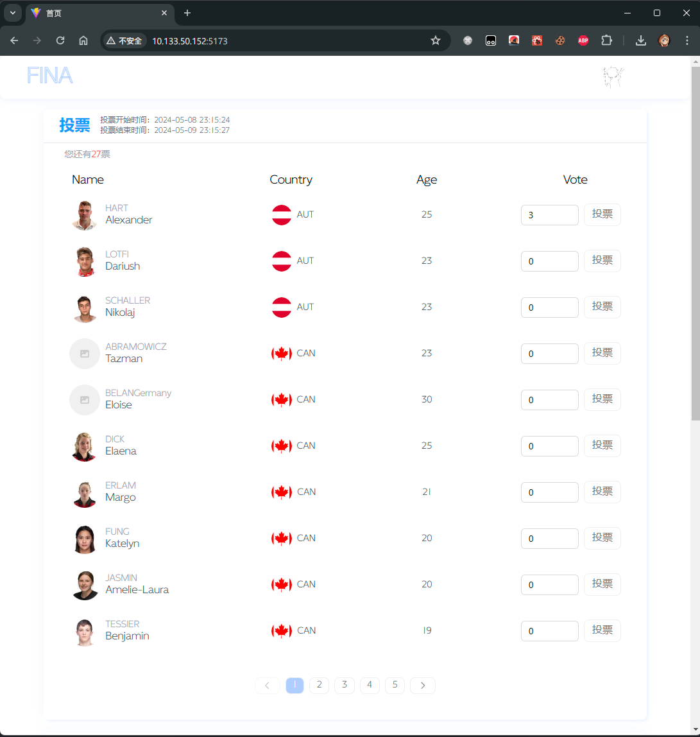Go to next page arrow
The width and height of the screenshot is (700, 737).
point(423,685)
